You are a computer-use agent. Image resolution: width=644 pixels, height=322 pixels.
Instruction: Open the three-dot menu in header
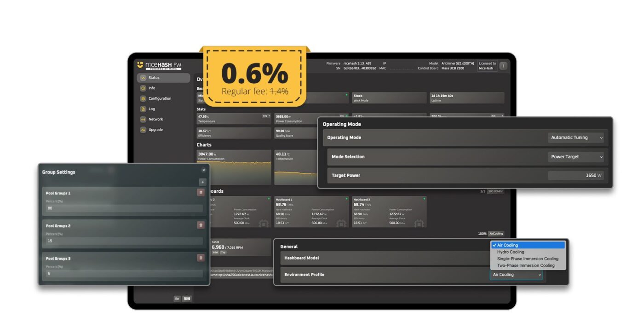[503, 66]
